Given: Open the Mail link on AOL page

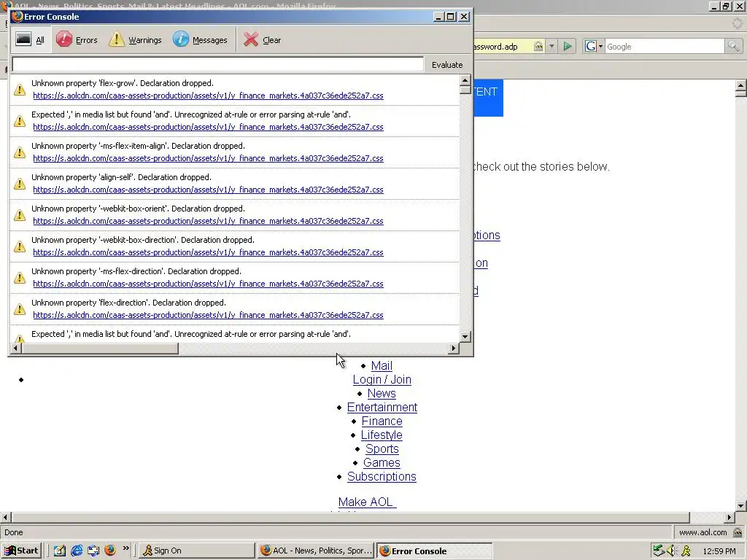Looking at the screenshot, I should pos(382,366).
